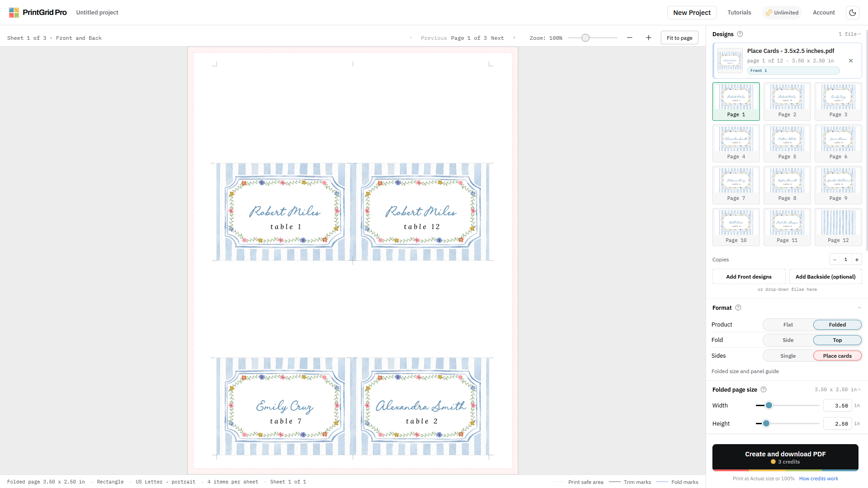This screenshot has width=868, height=488.
Task: Click 4 items per sheet status text
Action: 233,482
